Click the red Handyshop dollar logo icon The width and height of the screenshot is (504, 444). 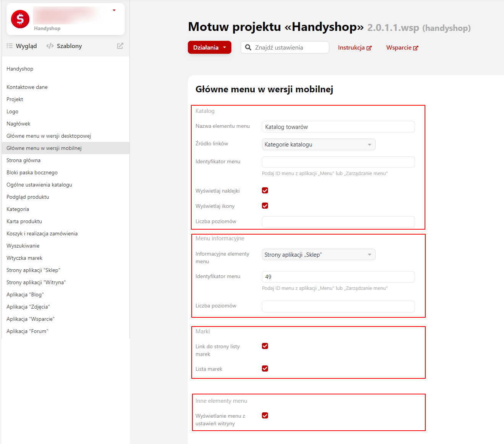[20, 19]
